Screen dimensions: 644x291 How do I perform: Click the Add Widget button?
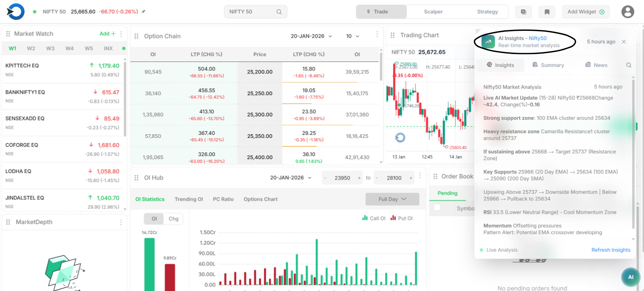[586, 12]
